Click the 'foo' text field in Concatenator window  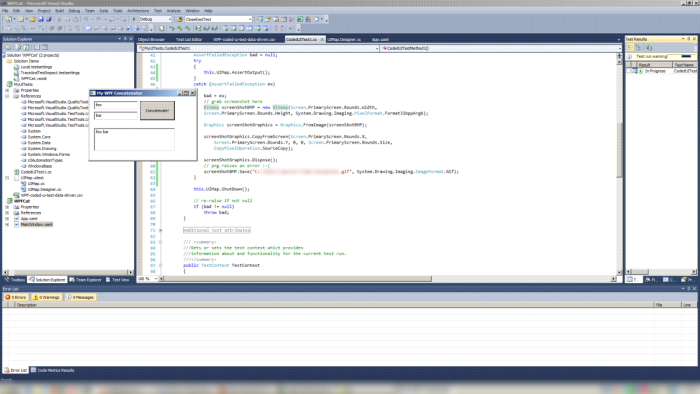pos(116,105)
